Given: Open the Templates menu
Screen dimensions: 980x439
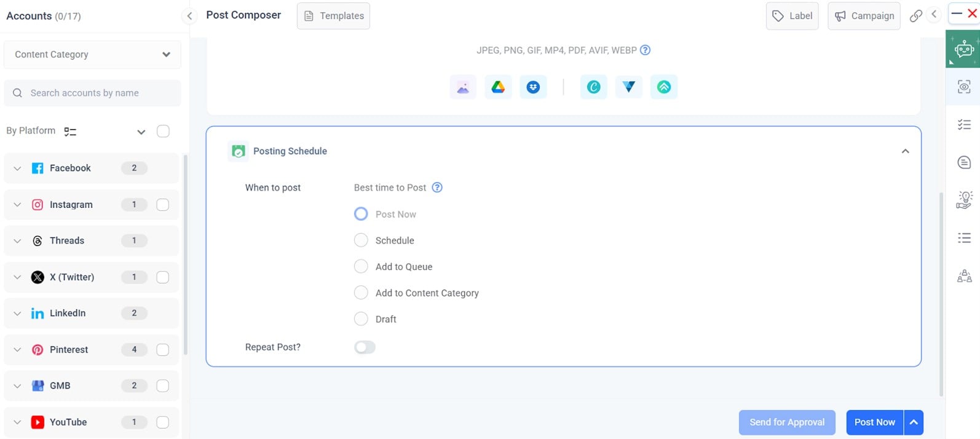Looking at the screenshot, I should [x=333, y=16].
